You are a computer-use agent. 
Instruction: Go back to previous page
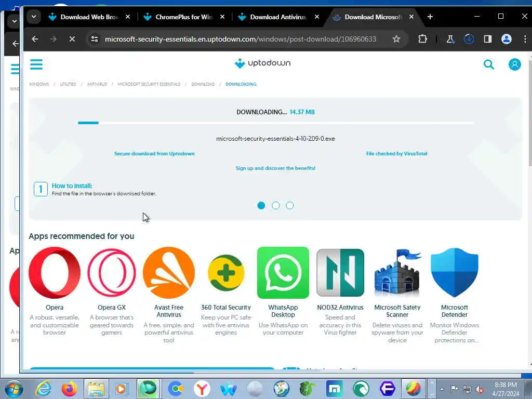[x=35, y=39]
